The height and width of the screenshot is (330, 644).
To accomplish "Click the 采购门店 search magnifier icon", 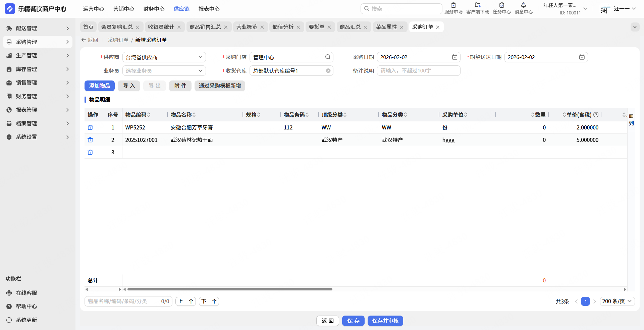I will click(x=328, y=57).
